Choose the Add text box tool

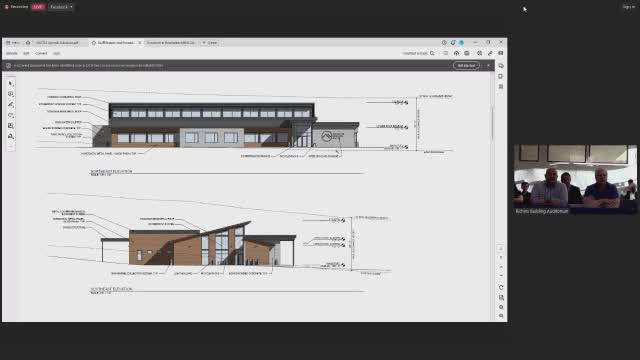tap(11, 126)
